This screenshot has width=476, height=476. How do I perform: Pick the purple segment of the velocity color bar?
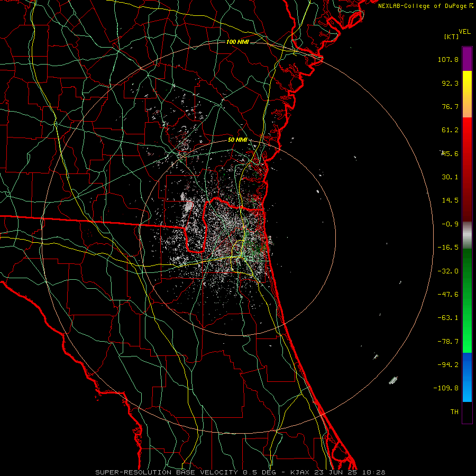click(x=467, y=59)
